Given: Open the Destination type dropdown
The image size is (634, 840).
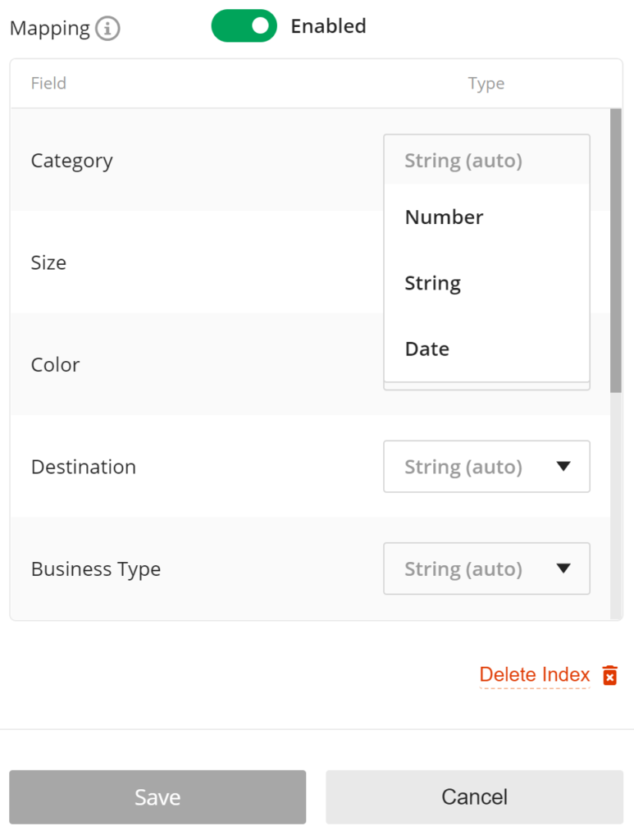Looking at the screenshot, I should pyautogui.click(x=486, y=466).
